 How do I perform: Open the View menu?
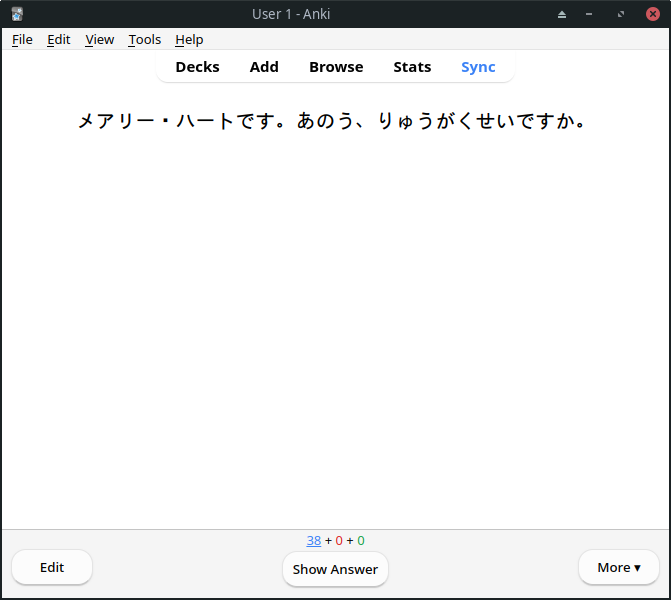[100, 39]
